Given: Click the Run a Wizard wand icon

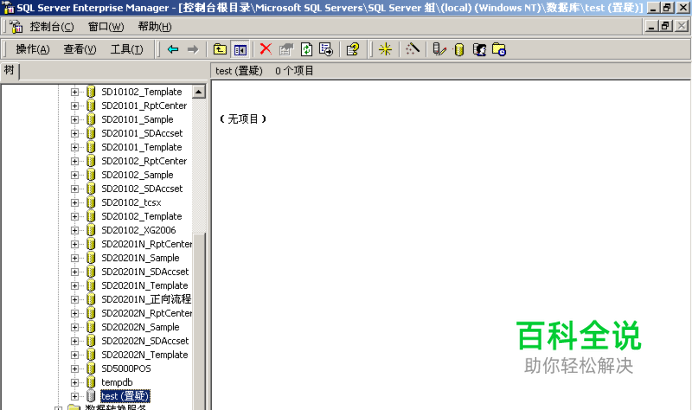Looking at the screenshot, I should 412,49.
